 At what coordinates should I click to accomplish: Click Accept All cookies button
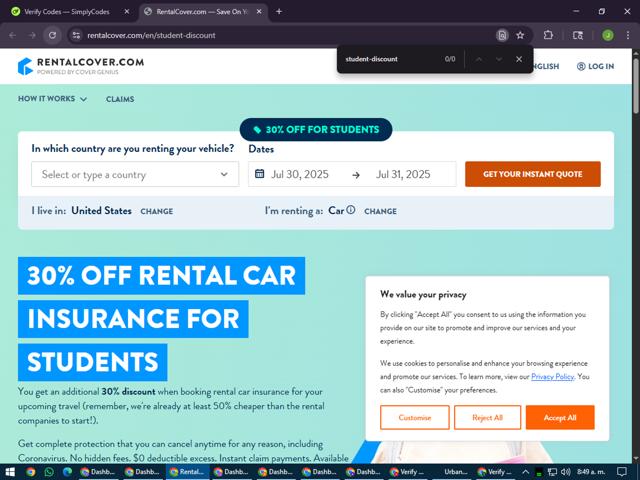coord(560,417)
